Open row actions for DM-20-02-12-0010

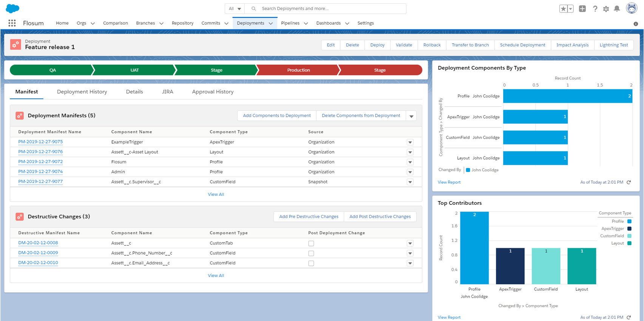(x=410, y=263)
